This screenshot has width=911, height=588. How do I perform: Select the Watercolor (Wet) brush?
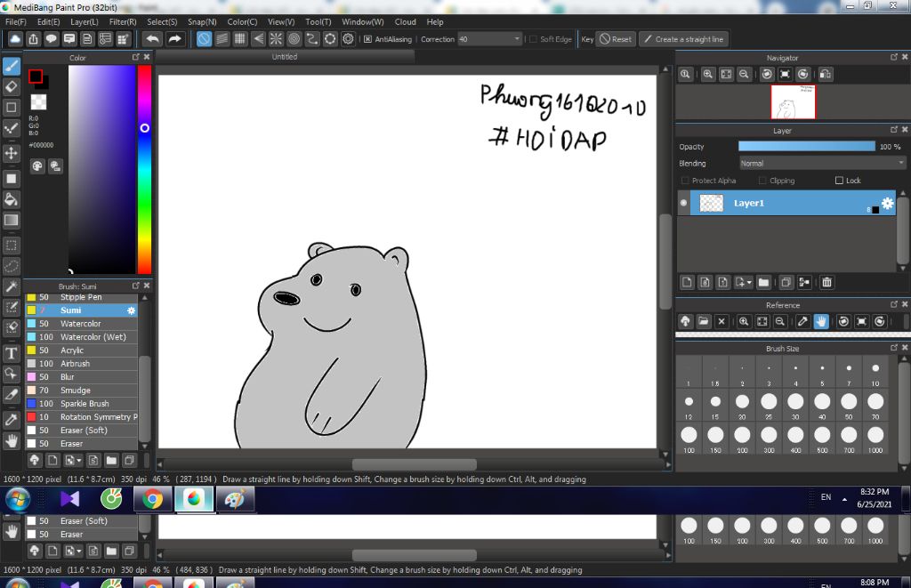click(81, 337)
